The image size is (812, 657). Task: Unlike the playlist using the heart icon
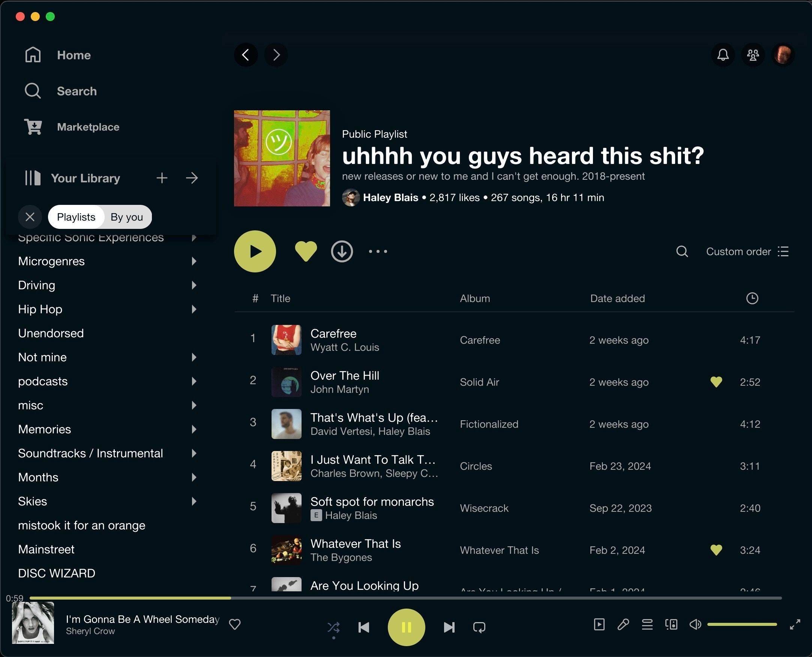tap(306, 251)
